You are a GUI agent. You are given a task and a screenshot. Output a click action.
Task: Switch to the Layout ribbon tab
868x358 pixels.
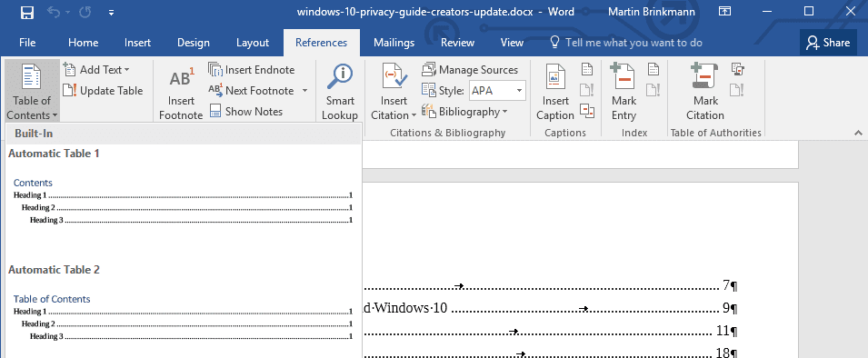tap(253, 43)
